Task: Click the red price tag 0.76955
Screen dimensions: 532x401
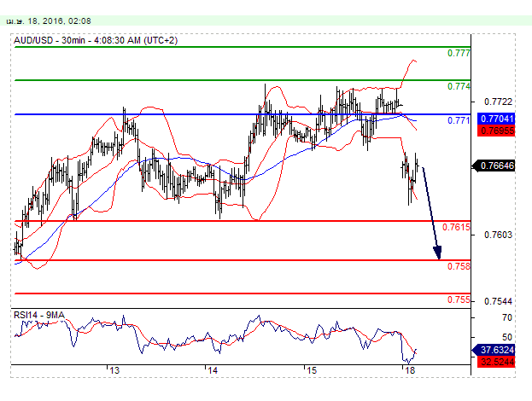Action: [496, 131]
